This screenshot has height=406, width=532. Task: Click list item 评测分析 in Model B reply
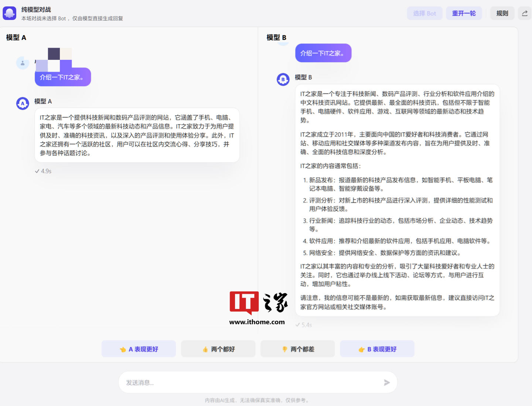tap(398, 205)
